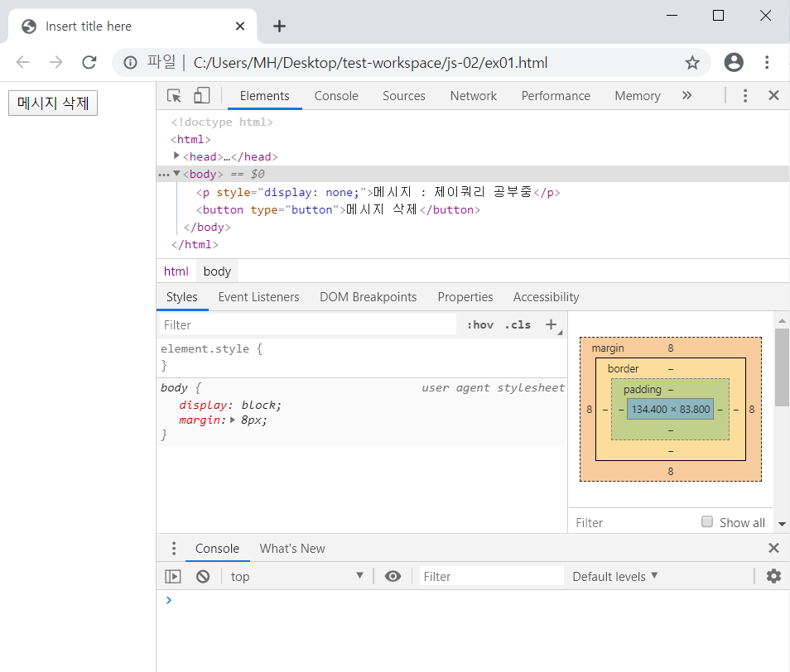Enable the Show all checkbox
The width and height of the screenshot is (790, 672).
click(x=707, y=521)
